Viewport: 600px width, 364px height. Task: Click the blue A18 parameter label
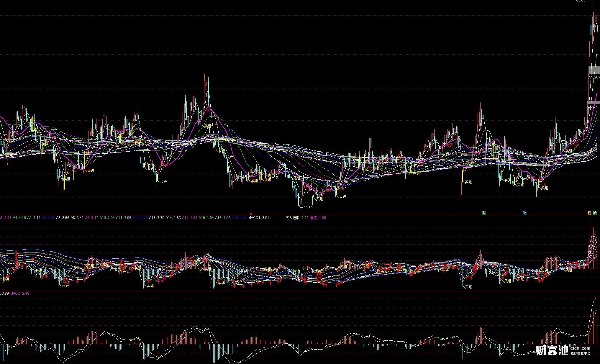click(239, 218)
